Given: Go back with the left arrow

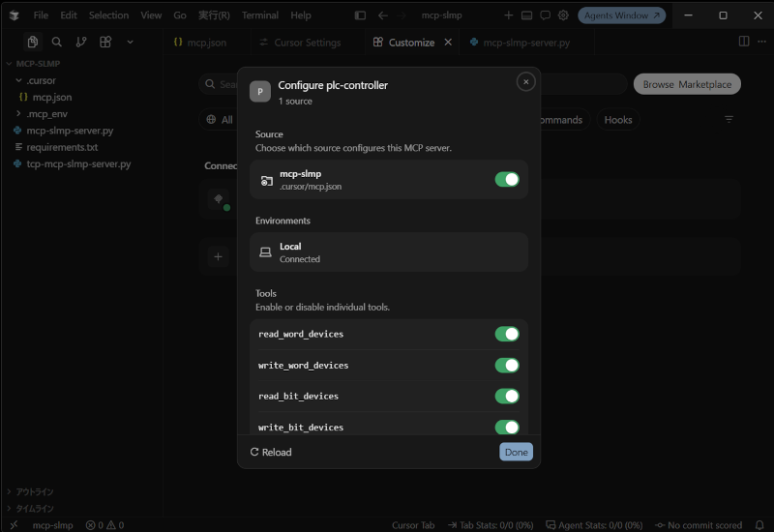Looking at the screenshot, I should pos(382,15).
